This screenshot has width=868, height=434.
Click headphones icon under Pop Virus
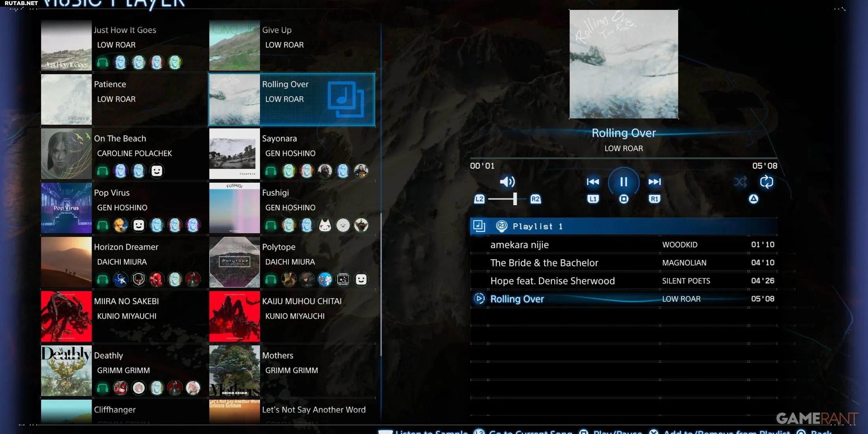click(x=103, y=225)
